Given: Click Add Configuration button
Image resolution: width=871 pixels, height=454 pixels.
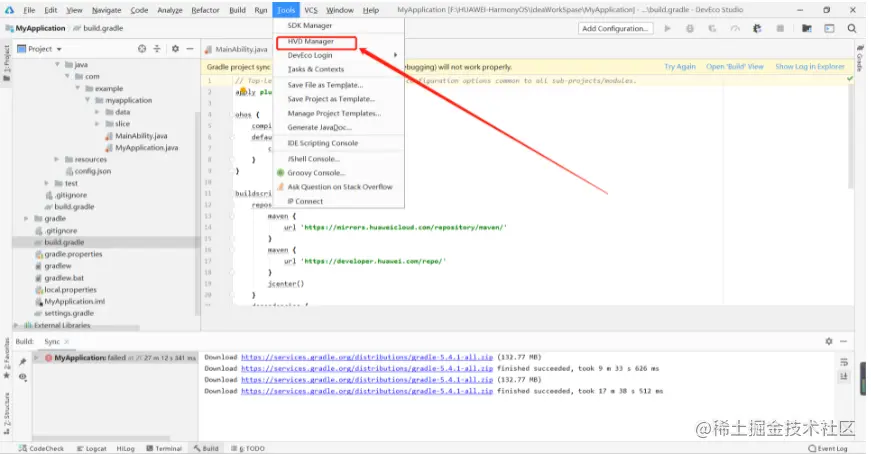Looking at the screenshot, I should [615, 28].
